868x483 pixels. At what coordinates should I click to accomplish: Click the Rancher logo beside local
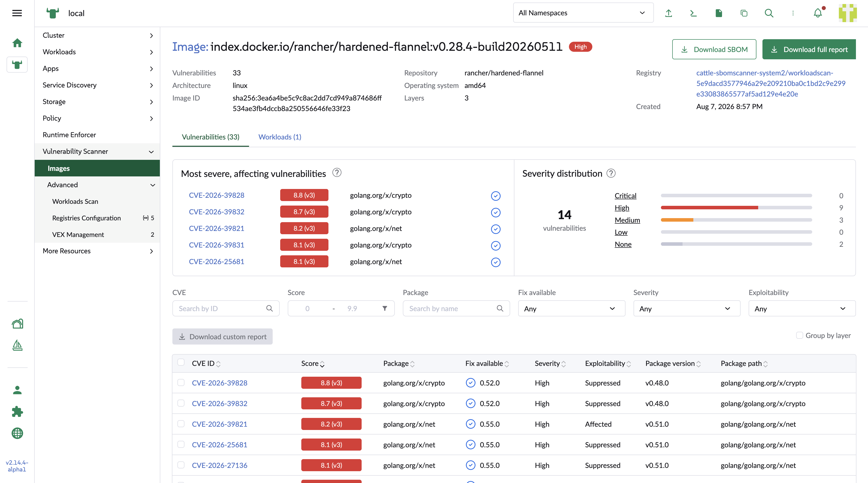point(53,13)
